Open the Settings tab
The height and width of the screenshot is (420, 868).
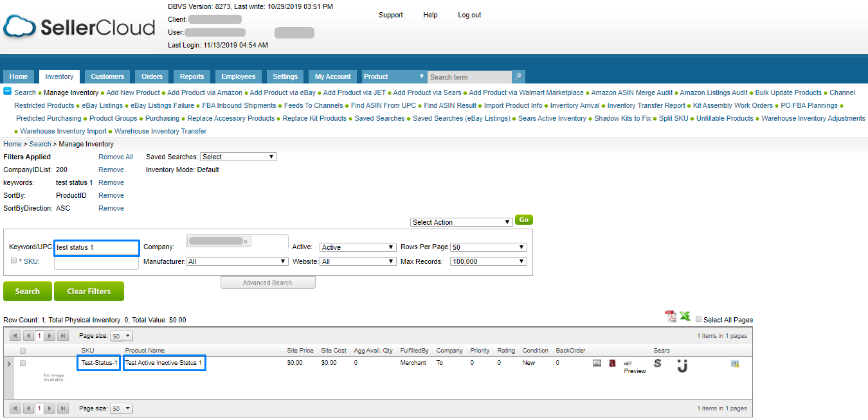(285, 76)
